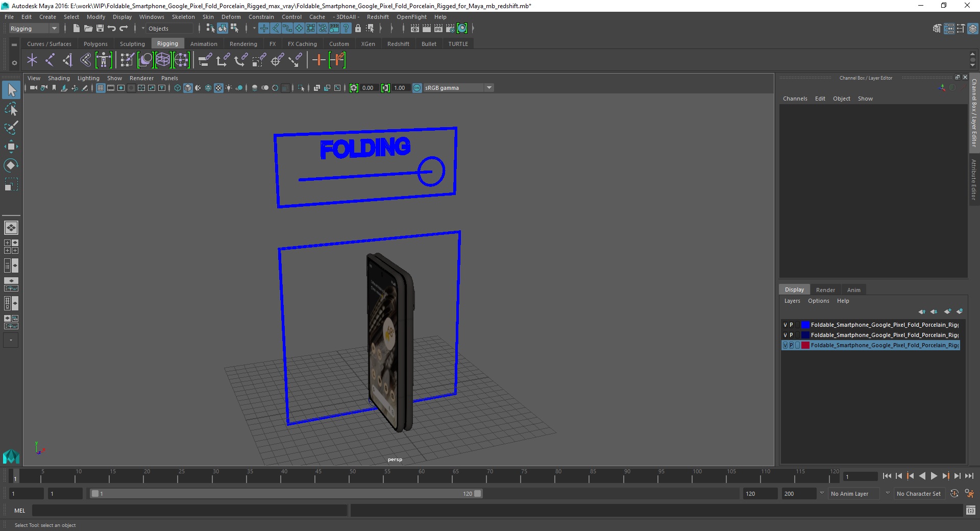
Task: Switch to the Render layer tab
Action: click(x=825, y=290)
